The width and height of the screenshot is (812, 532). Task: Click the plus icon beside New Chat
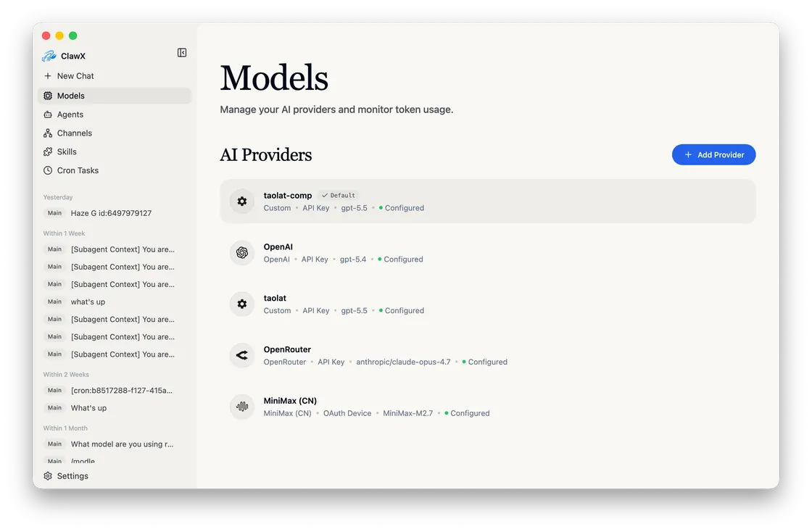(48, 76)
